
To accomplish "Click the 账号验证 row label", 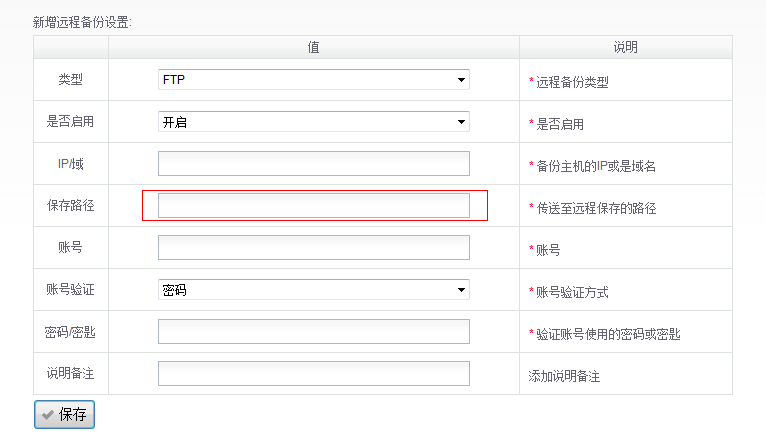I will (x=71, y=290).
